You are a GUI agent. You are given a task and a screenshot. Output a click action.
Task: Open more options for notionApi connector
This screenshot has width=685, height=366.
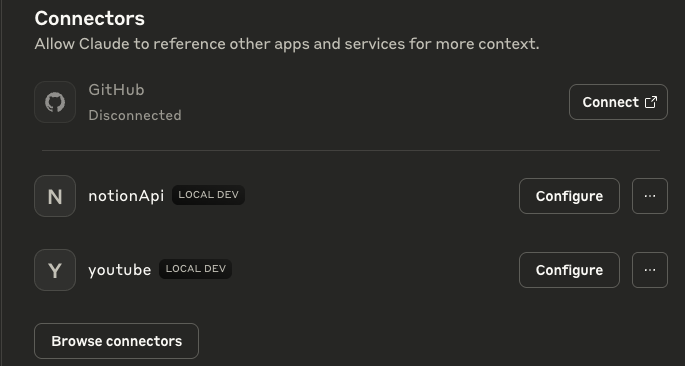[650, 196]
